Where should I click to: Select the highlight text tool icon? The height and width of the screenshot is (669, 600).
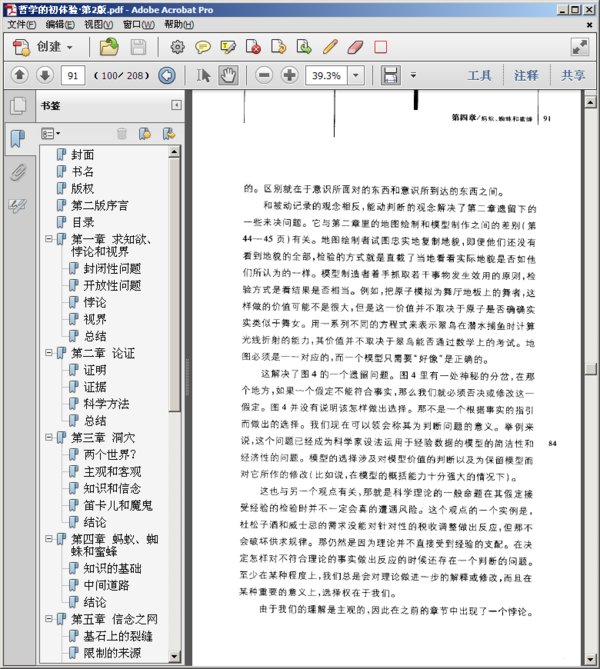227,47
